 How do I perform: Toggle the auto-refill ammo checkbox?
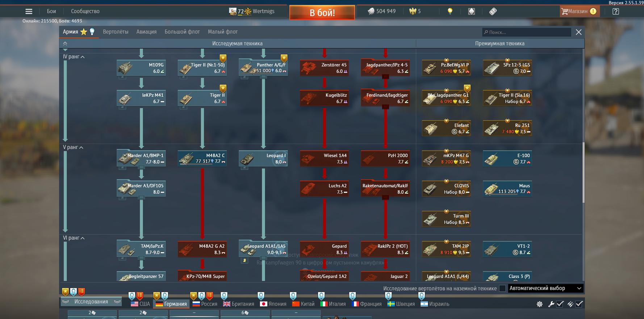579,304
